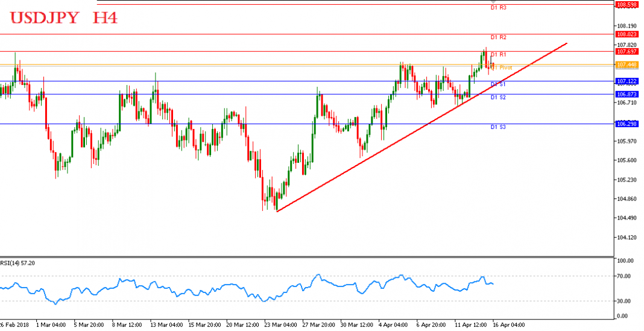Select the D1 S1 level label
This screenshot has height=331, width=644.
(498, 84)
